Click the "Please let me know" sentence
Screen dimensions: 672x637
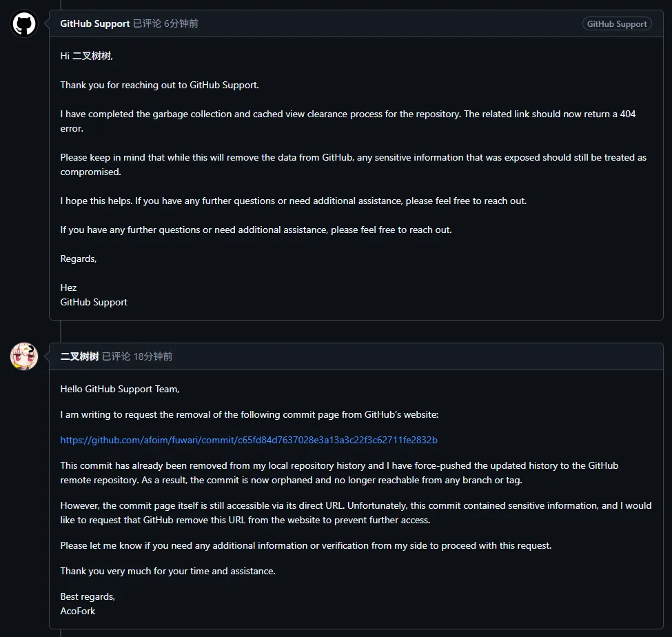[x=306, y=545]
